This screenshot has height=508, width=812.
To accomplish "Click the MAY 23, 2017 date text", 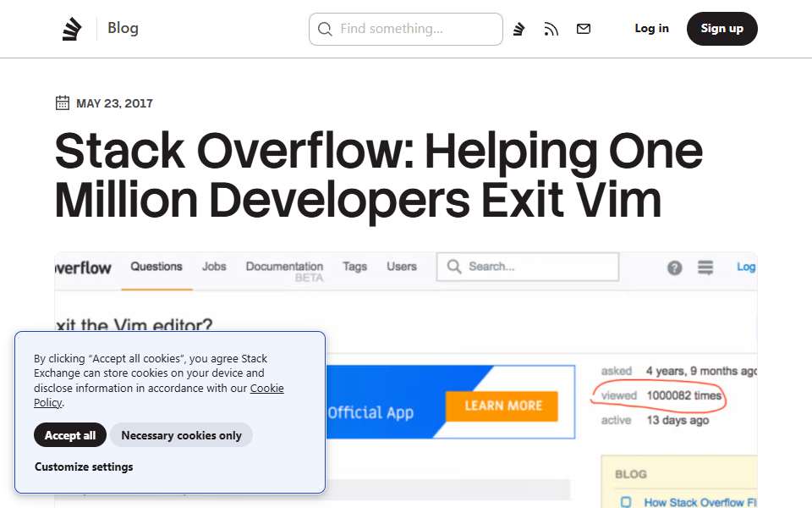I will (x=114, y=103).
